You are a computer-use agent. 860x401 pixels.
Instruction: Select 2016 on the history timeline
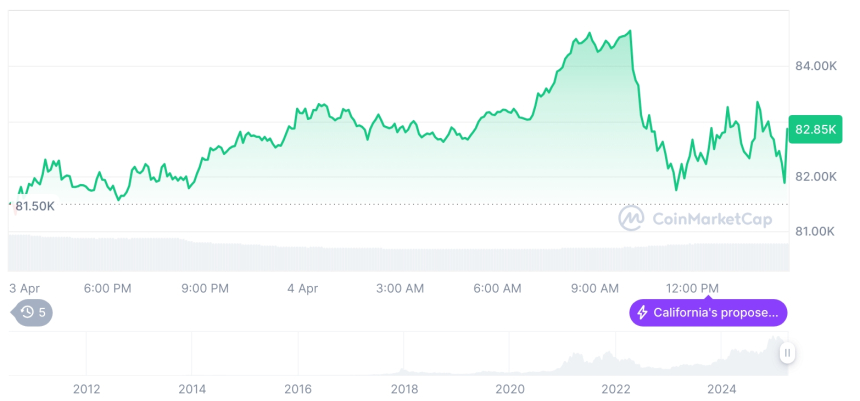298,389
